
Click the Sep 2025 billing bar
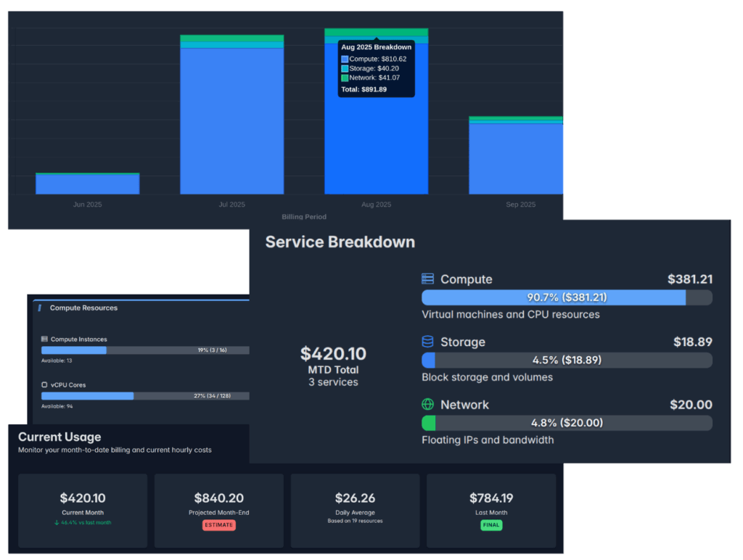[x=516, y=158]
